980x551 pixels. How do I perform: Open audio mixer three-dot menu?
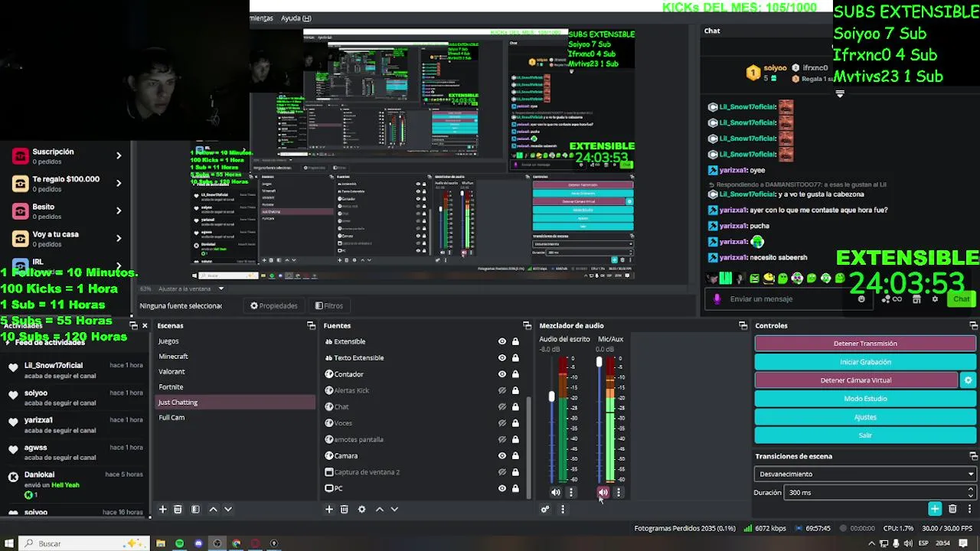click(x=563, y=509)
